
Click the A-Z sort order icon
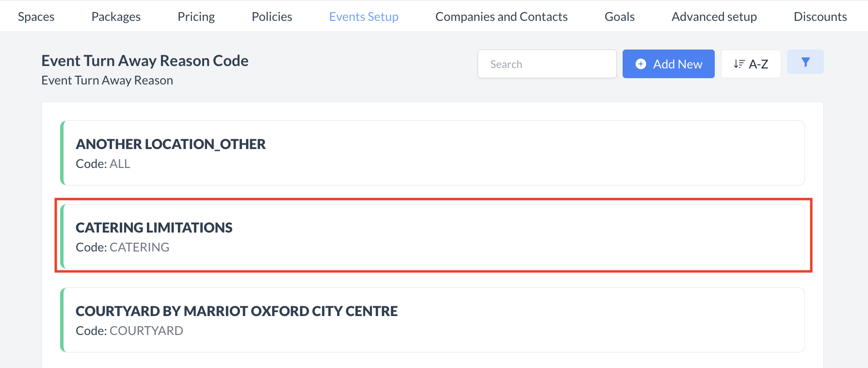739,64
